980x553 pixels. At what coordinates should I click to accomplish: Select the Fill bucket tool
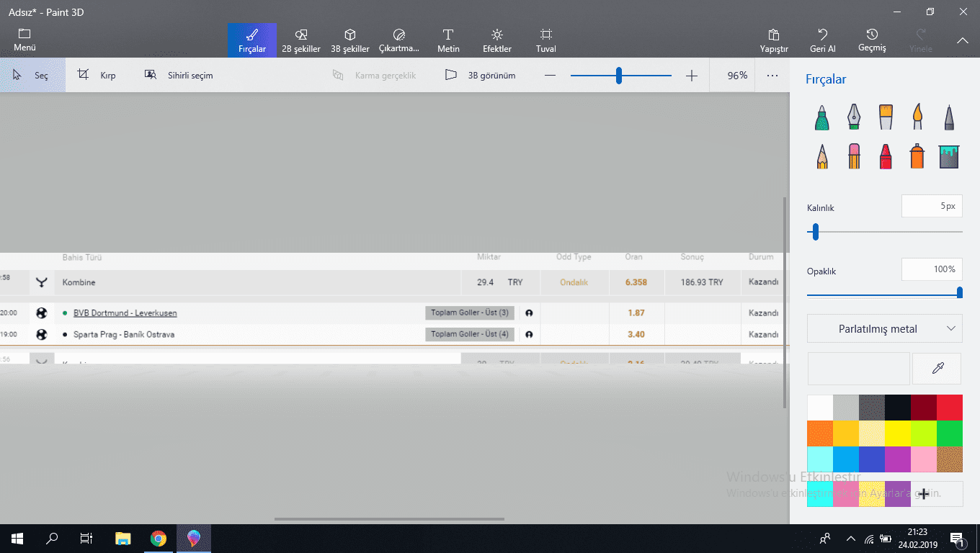(x=949, y=156)
